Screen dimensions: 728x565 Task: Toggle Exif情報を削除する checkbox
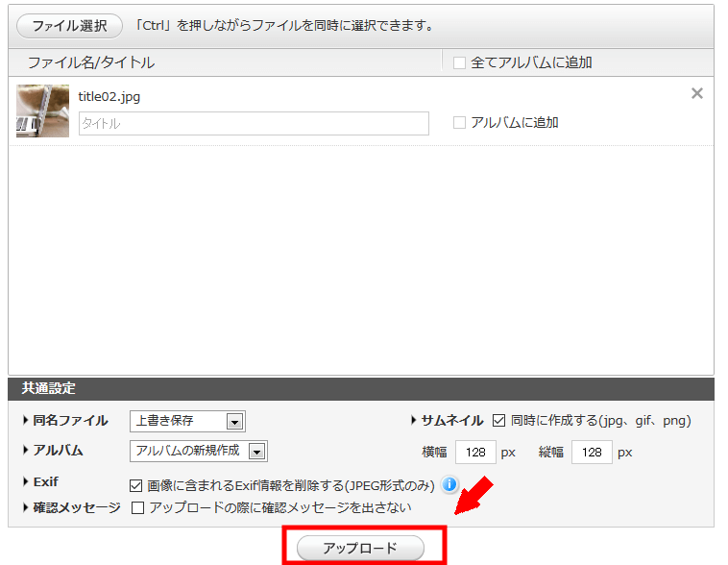click(135, 485)
